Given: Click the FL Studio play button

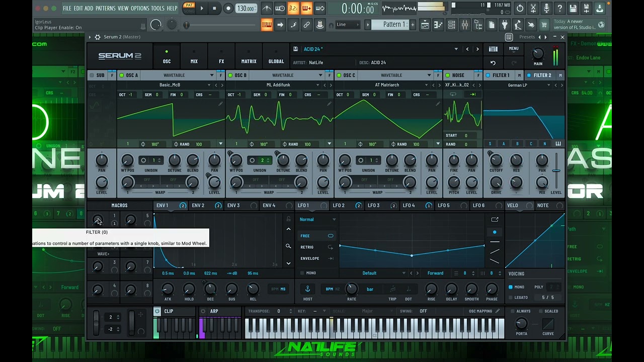Looking at the screenshot, I should point(202,8).
